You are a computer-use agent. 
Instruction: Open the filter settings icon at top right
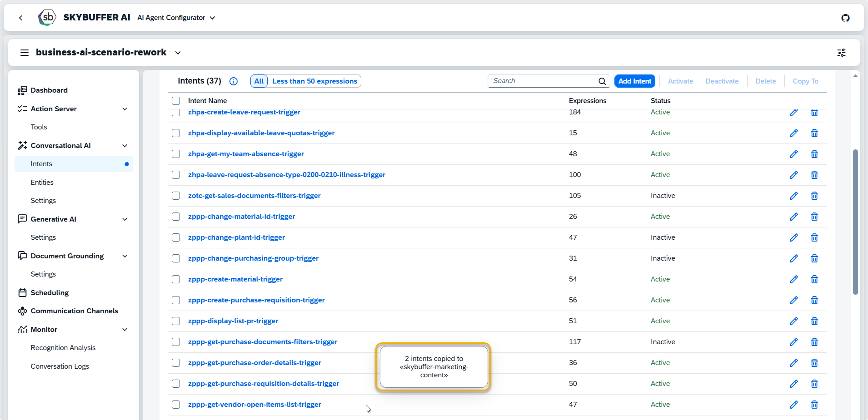pyautogui.click(x=841, y=53)
